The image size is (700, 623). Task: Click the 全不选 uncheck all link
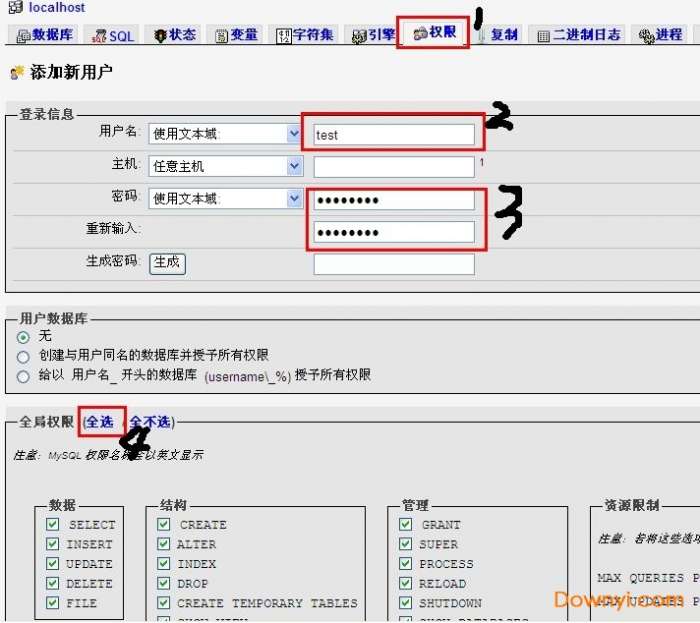click(150, 422)
